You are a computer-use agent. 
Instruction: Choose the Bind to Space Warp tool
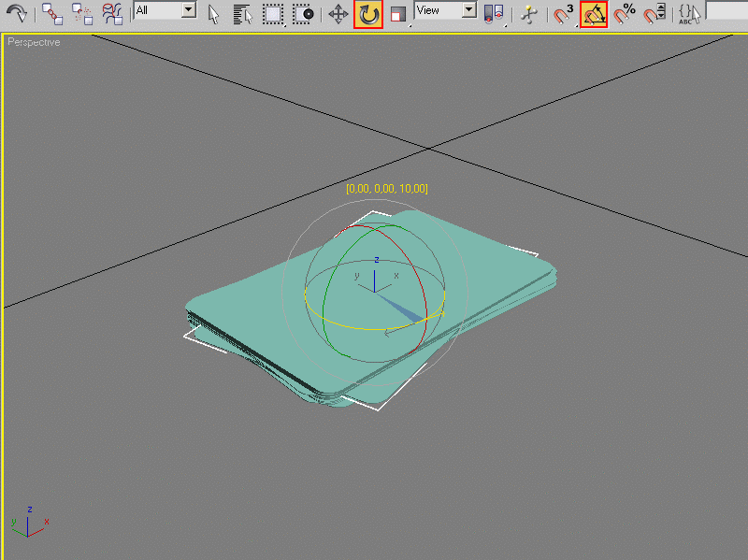[x=112, y=13]
